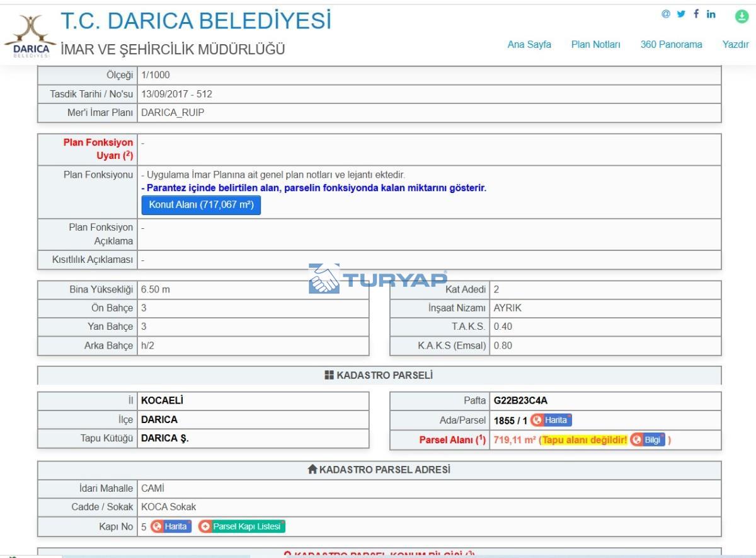
Task: Share the page via Twitter icon
Action: [x=681, y=14]
